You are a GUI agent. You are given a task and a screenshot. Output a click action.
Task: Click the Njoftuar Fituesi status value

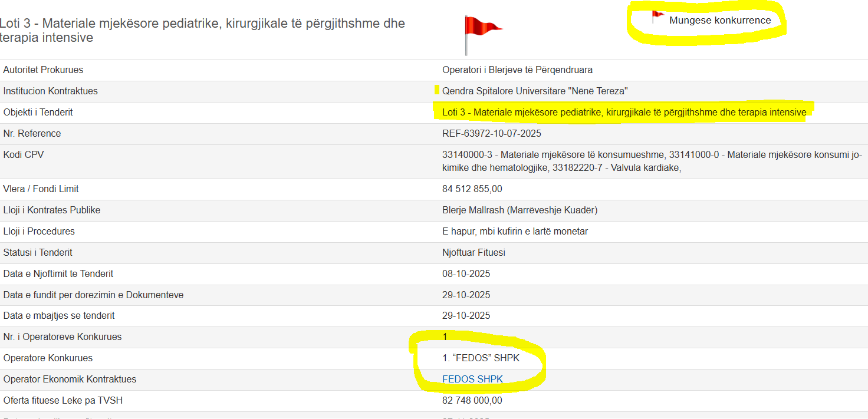(474, 253)
